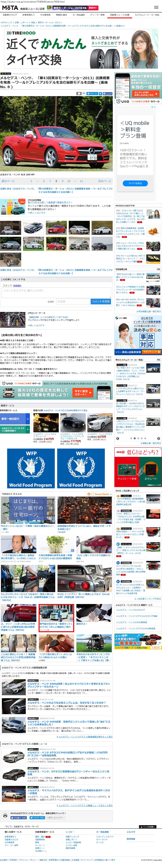Open the hamburger menu icon in header
The image size is (162, 868).
coord(156,7)
